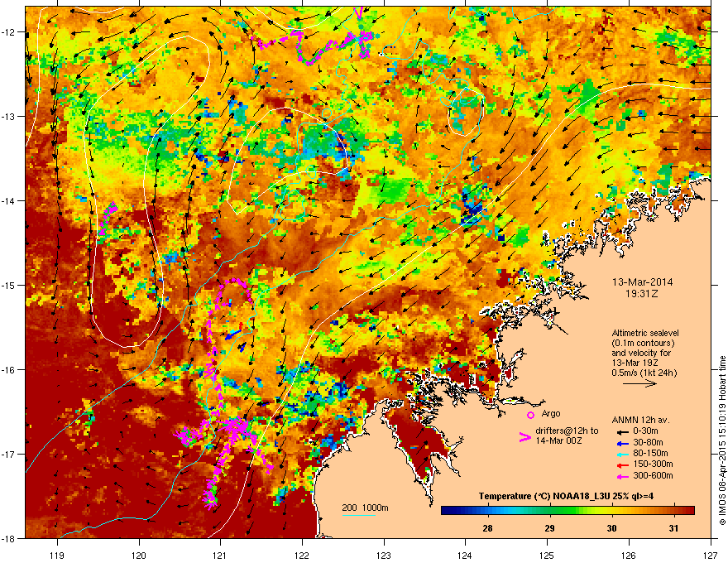Click the pink Argo circle marker in the legend
Image resolution: width=728 pixels, height=563 pixels.
click(530, 415)
